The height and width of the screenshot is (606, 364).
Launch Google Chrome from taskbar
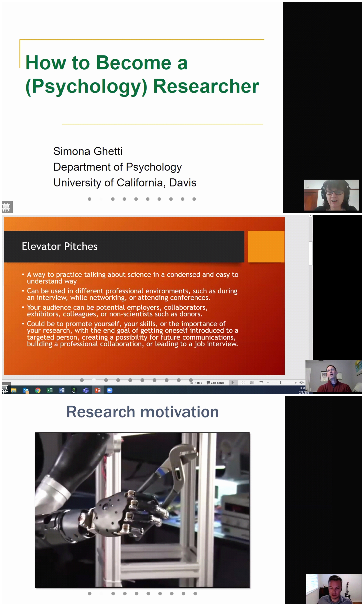pos(38,390)
